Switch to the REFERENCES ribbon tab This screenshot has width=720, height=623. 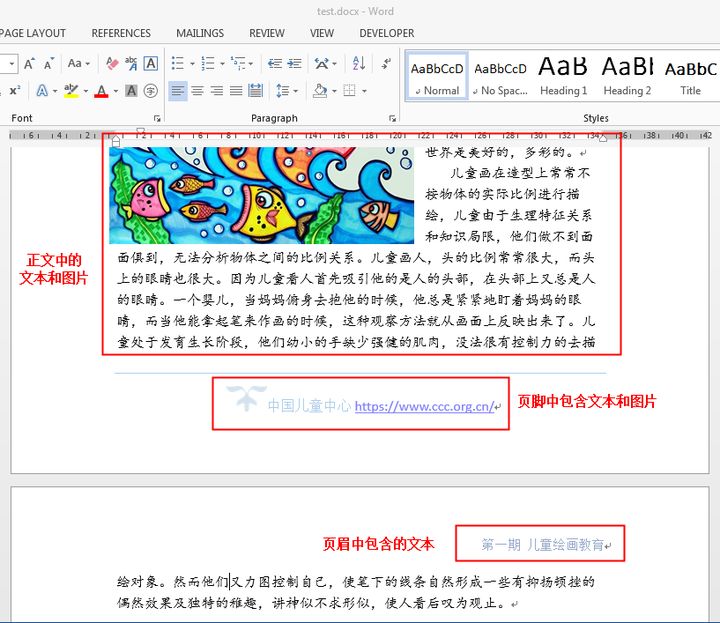(x=121, y=33)
